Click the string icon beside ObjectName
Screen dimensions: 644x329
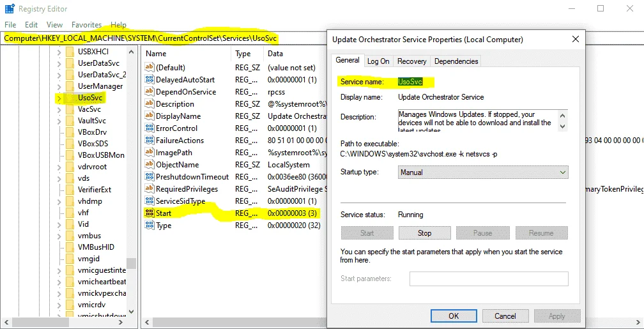click(x=149, y=165)
